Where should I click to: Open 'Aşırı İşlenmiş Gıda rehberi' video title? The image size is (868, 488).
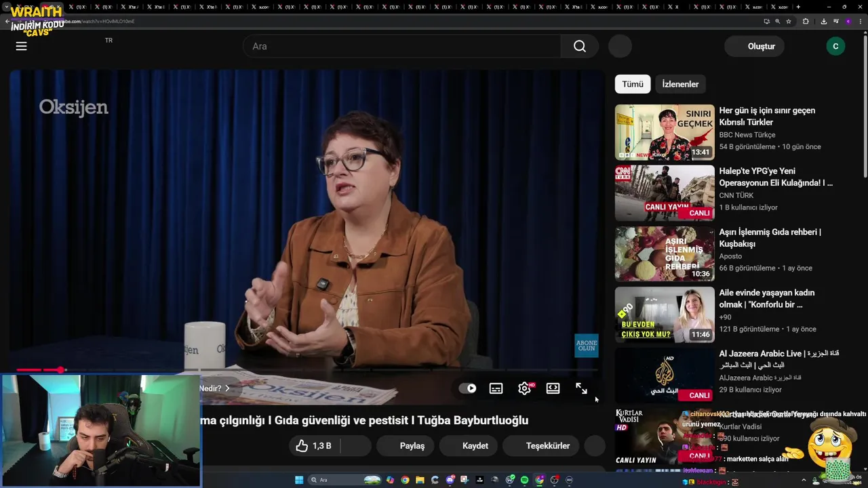pyautogui.click(x=770, y=238)
